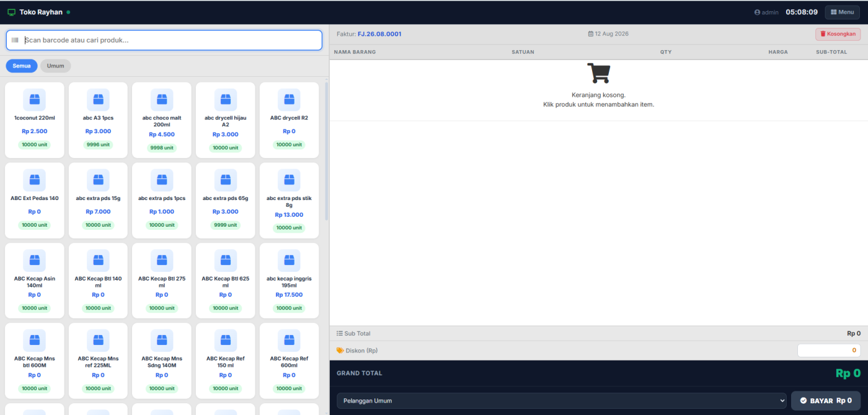Click the ABC Kecap Asin 140ml icon
The height and width of the screenshot is (415, 868).
35,260
